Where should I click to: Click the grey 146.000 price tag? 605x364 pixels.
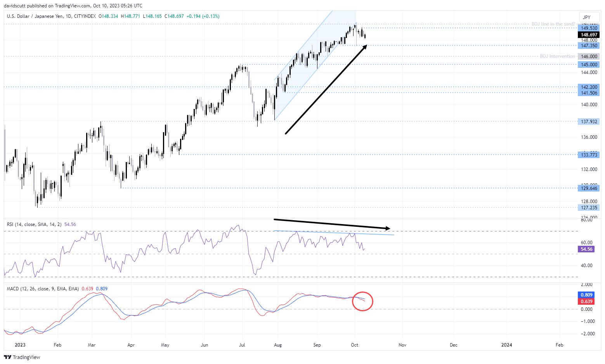(x=589, y=57)
